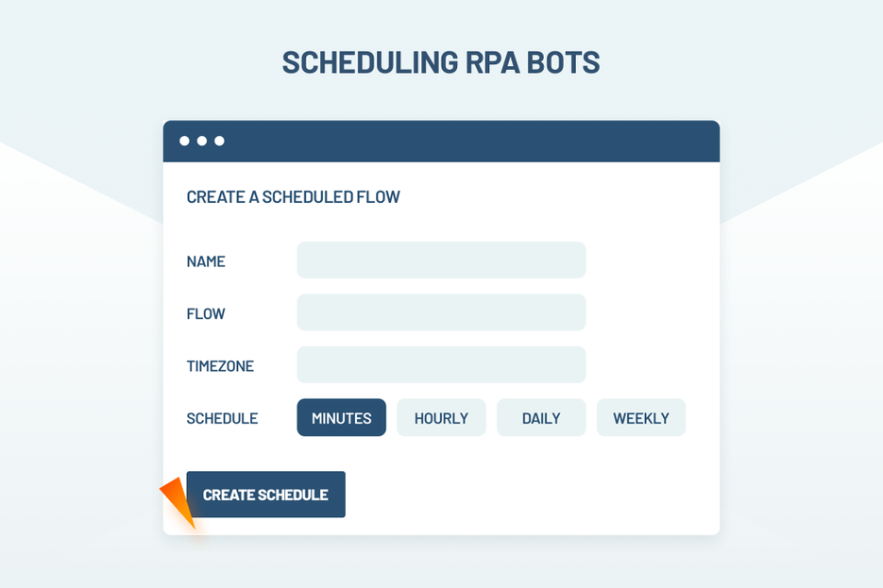Choose the DAILY schedule option
The image size is (883, 588).
541,418
